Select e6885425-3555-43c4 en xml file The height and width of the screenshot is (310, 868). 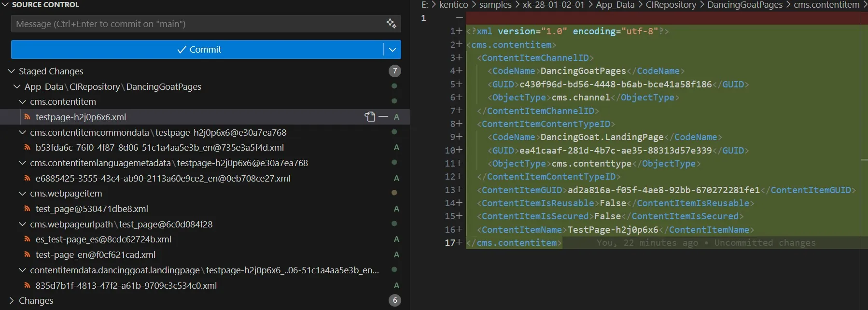click(163, 178)
